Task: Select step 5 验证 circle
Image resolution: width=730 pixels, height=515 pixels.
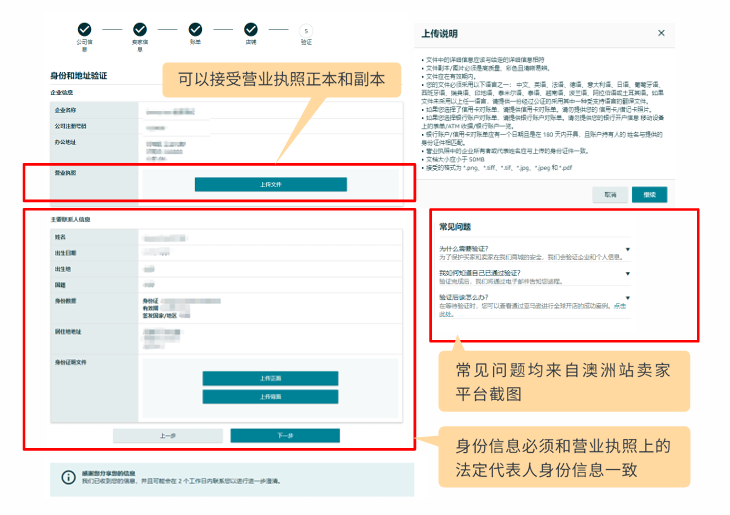Action: (306, 30)
